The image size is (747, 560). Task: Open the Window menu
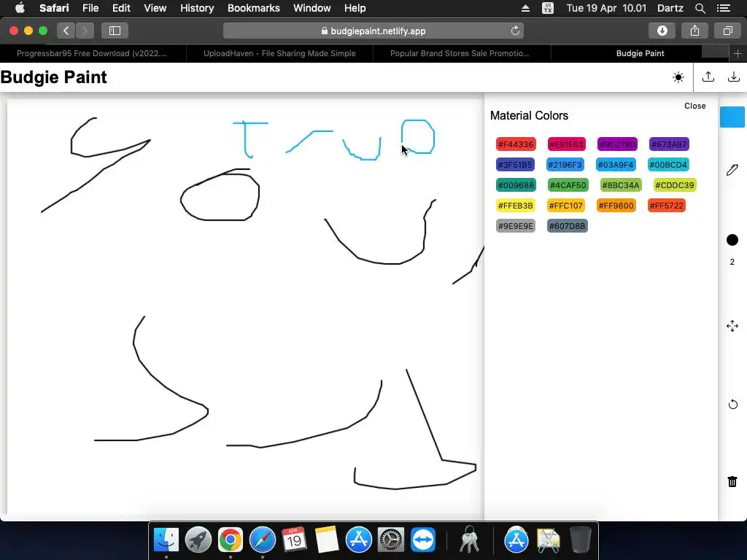[312, 8]
